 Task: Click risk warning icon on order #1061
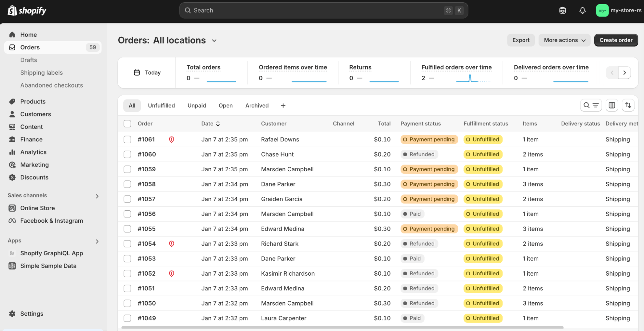coord(172,139)
